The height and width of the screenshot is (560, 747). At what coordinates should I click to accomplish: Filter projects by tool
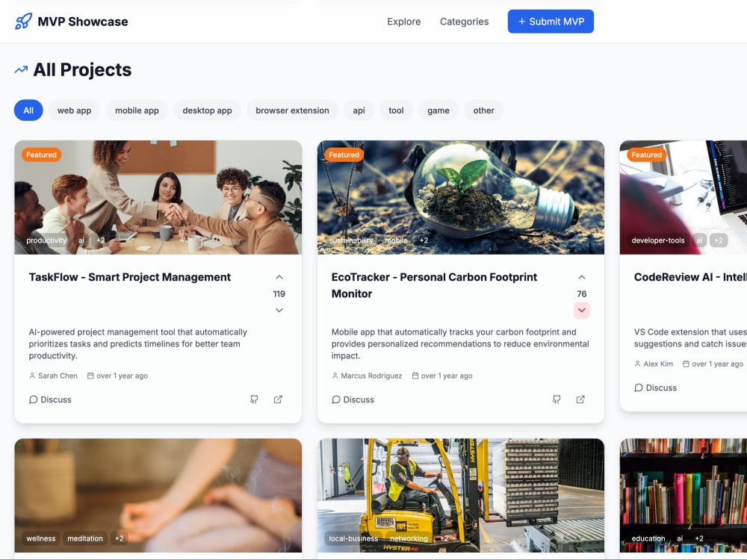click(x=396, y=111)
